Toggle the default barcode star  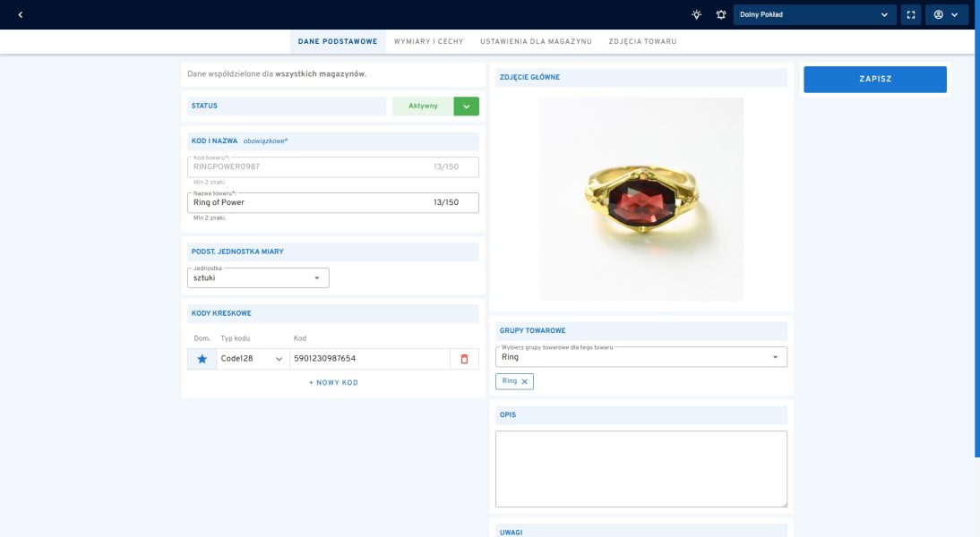click(x=202, y=359)
